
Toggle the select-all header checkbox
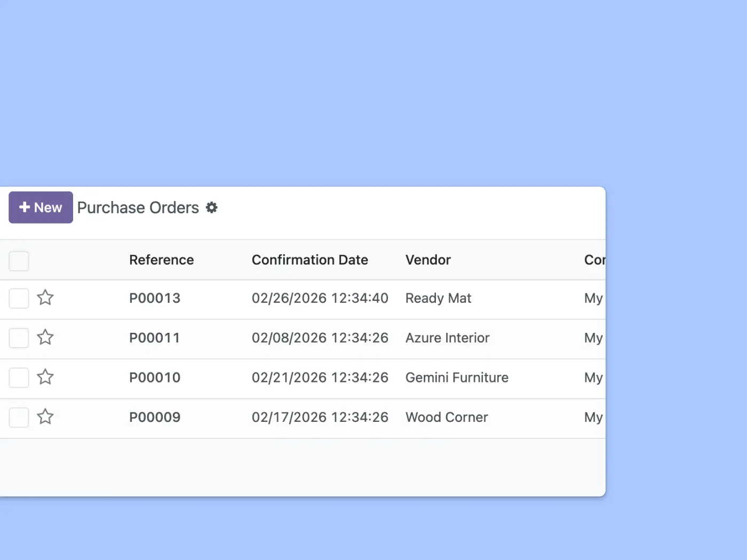point(19,261)
